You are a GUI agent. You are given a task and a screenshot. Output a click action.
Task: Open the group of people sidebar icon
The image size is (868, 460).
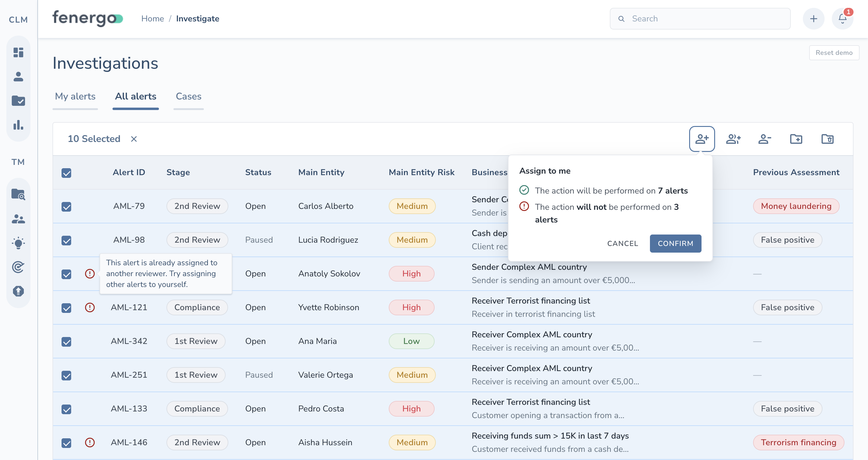coord(18,219)
